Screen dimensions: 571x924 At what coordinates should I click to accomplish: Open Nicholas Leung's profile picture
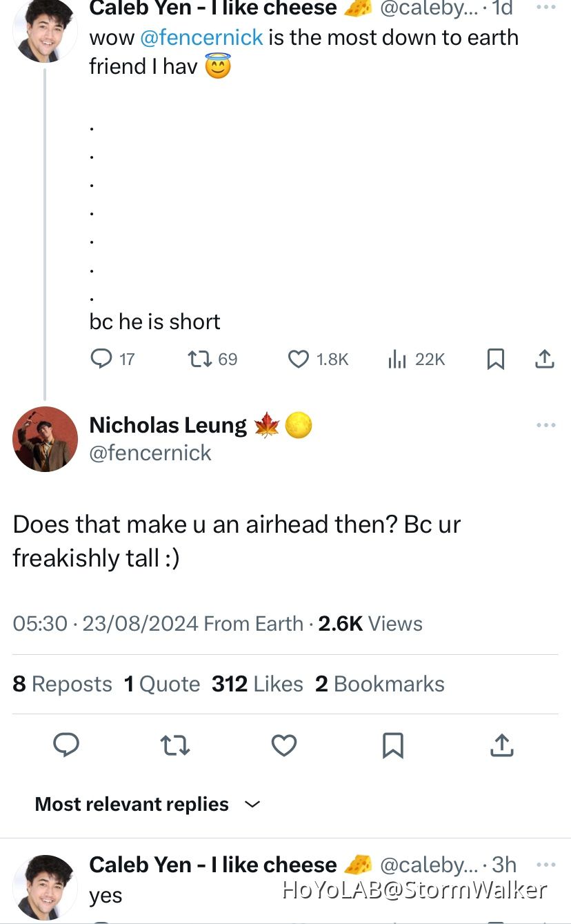[45, 439]
